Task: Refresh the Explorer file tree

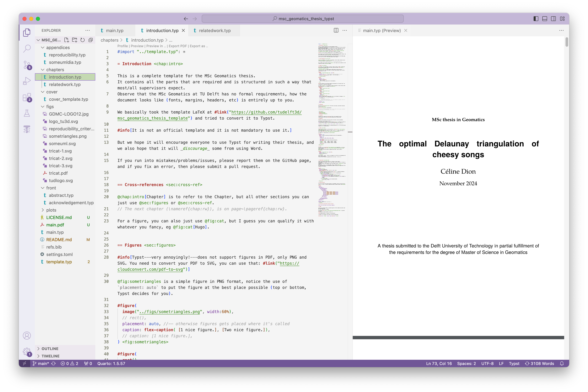Action: [82, 40]
